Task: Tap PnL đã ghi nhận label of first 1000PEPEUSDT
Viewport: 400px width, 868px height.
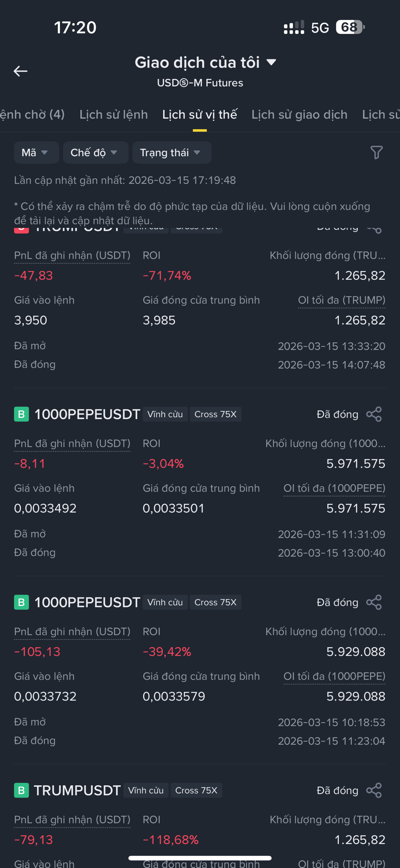Action: [x=72, y=443]
